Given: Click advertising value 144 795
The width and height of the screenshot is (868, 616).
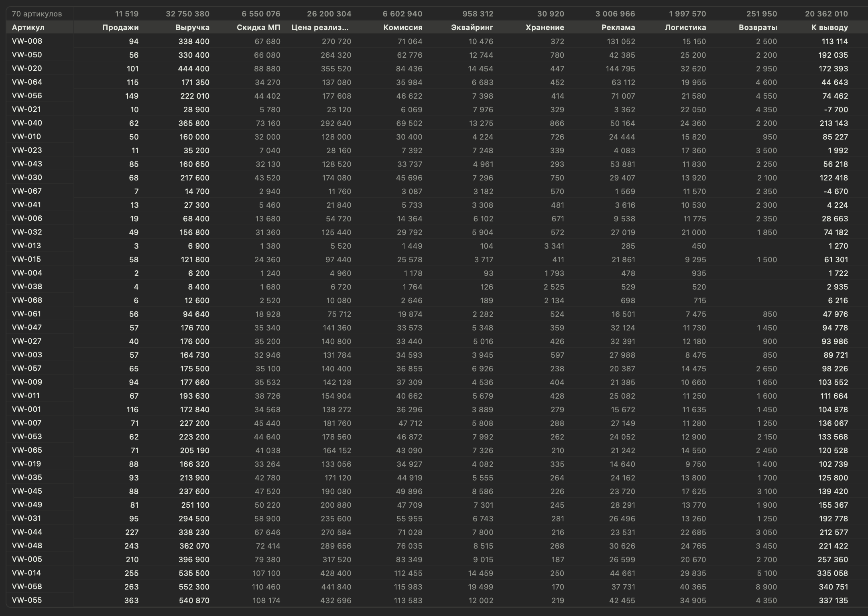Looking at the screenshot, I should 620,69.
